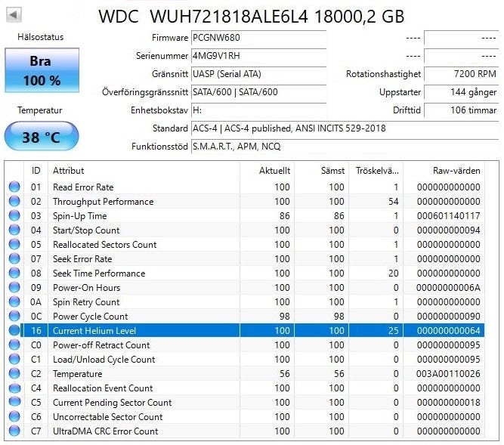Click the Bra 100 % health status button

(x=42, y=70)
